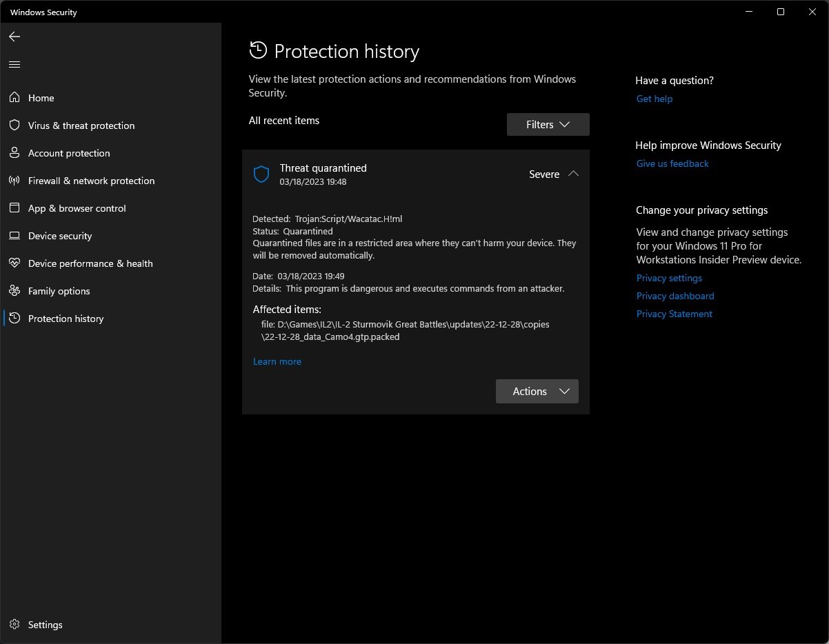Click the 03/18/2023 19:48 timestamp
This screenshot has height=644, width=829.
point(313,182)
